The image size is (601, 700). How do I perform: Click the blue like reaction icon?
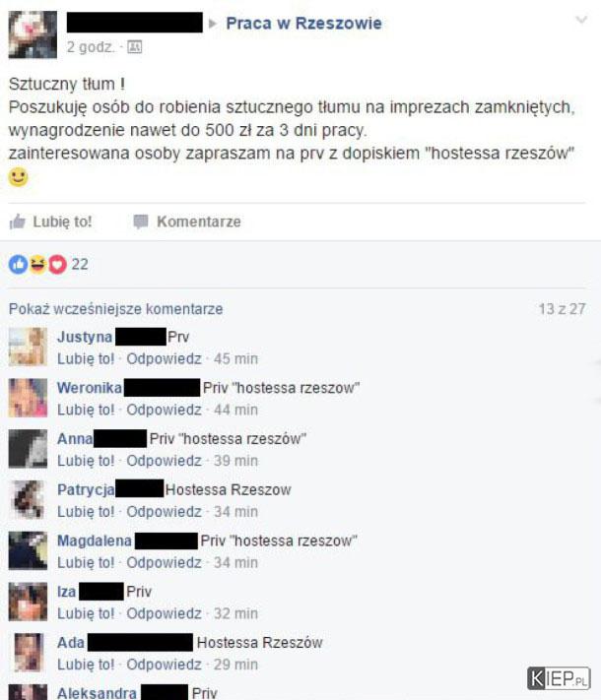19,264
